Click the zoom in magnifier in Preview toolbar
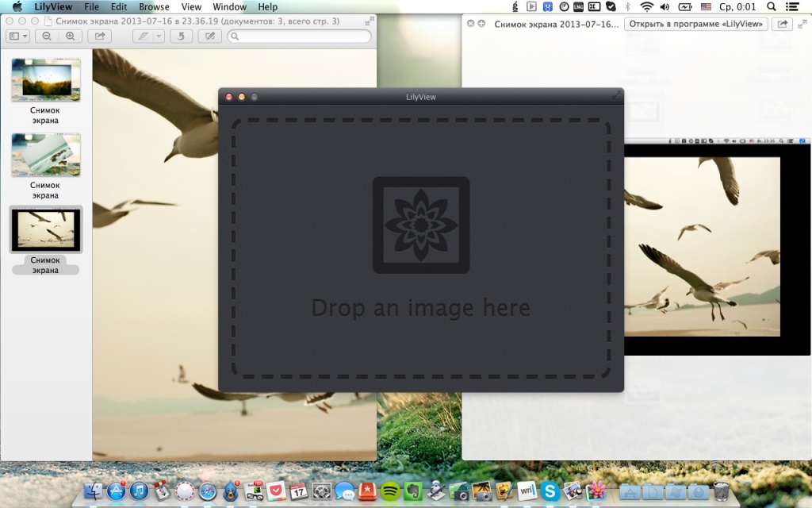Screen dimensions: 812x508 (71, 37)
